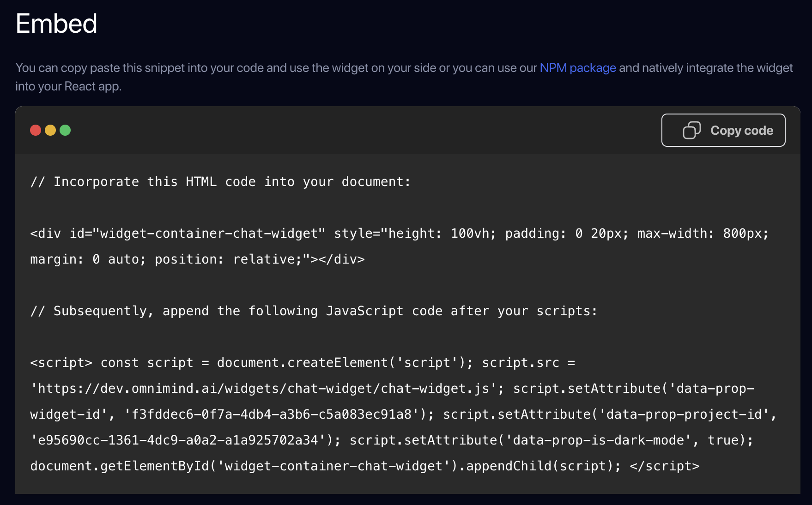Click the project ID starting with e95690cc
The width and height of the screenshot is (812, 505).
pos(178,440)
